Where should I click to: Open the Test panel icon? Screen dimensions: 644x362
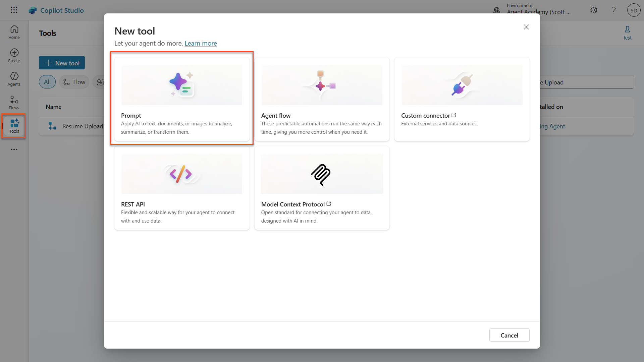point(627,33)
